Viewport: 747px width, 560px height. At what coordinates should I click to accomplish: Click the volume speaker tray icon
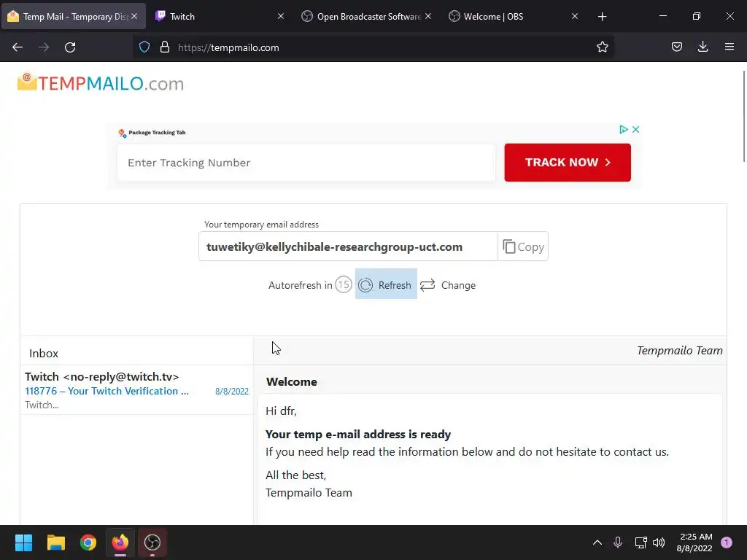[659, 542]
